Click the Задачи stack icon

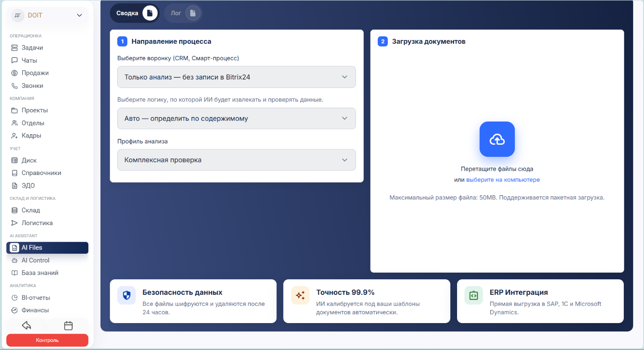14,48
